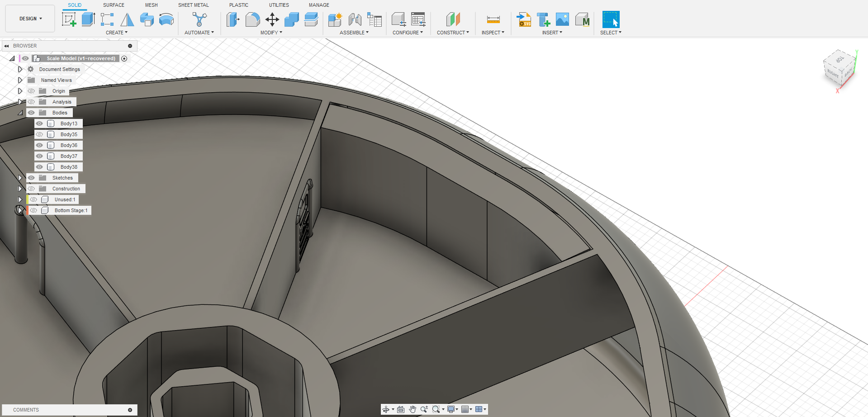Viewport: 868px width, 417px height.
Task: Select Body36 in the browser tree
Action: point(69,145)
